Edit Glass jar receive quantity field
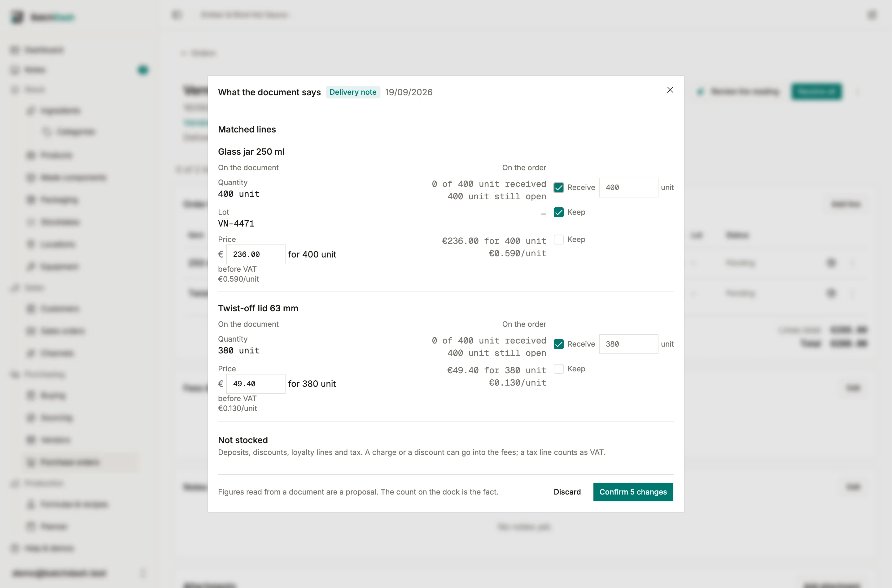The image size is (892, 588). click(x=628, y=188)
